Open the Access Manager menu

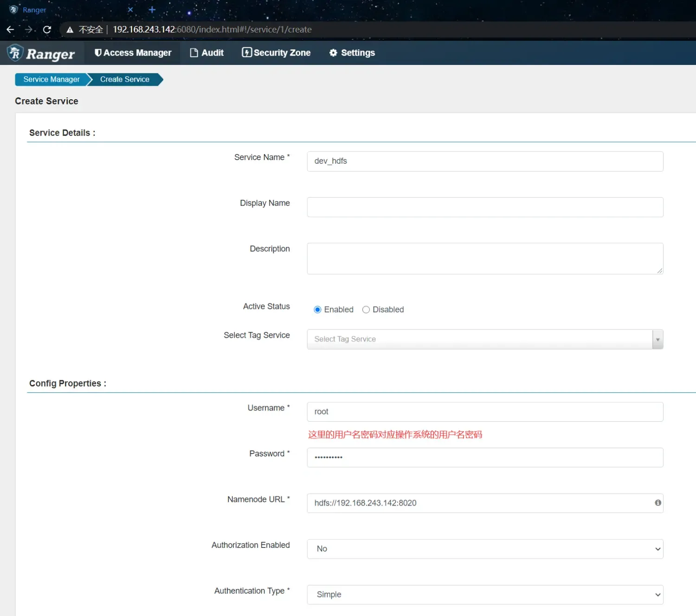click(133, 53)
